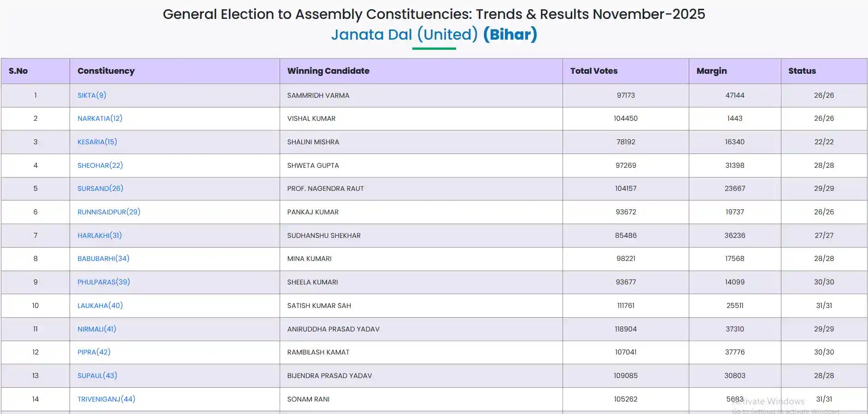Select the SUPAUL(43) link
Screen dimensions: 868x414
97,376
